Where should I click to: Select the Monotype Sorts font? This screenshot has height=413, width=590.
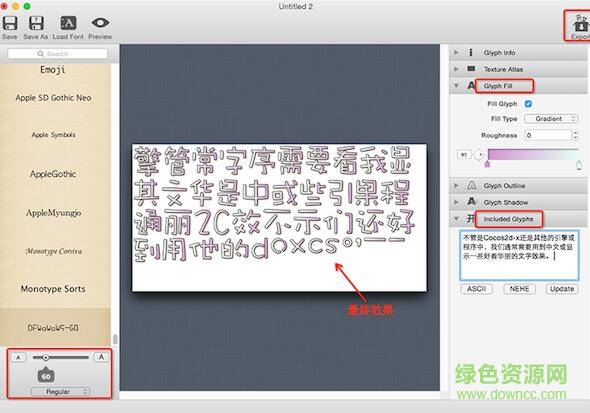(x=53, y=289)
